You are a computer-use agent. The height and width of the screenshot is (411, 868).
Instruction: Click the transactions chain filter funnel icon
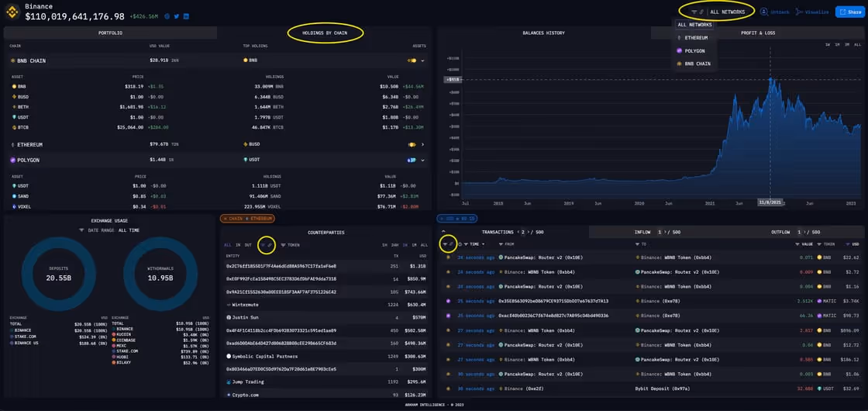click(x=445, y=244)
